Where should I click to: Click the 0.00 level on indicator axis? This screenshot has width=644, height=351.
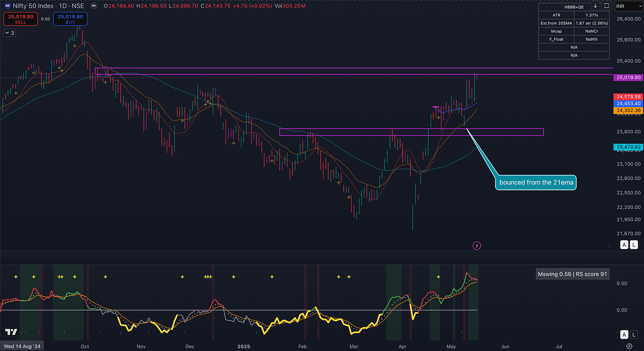pyautogui.click(x=622, y=310)
